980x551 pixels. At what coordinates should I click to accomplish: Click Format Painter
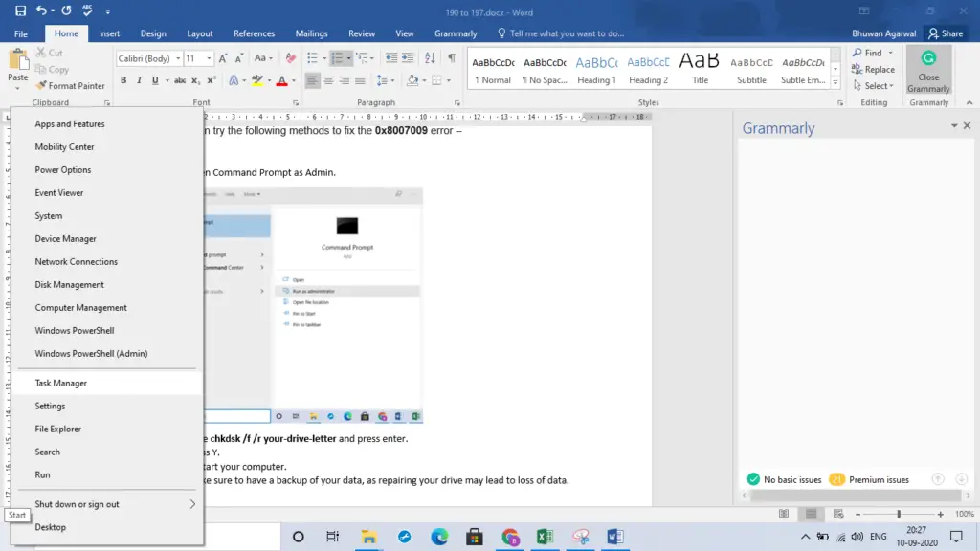[70, 85]
